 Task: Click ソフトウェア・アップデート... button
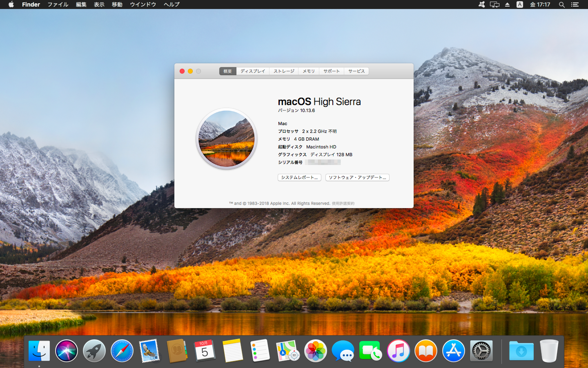pyautogui.click(x=357, y=177)
